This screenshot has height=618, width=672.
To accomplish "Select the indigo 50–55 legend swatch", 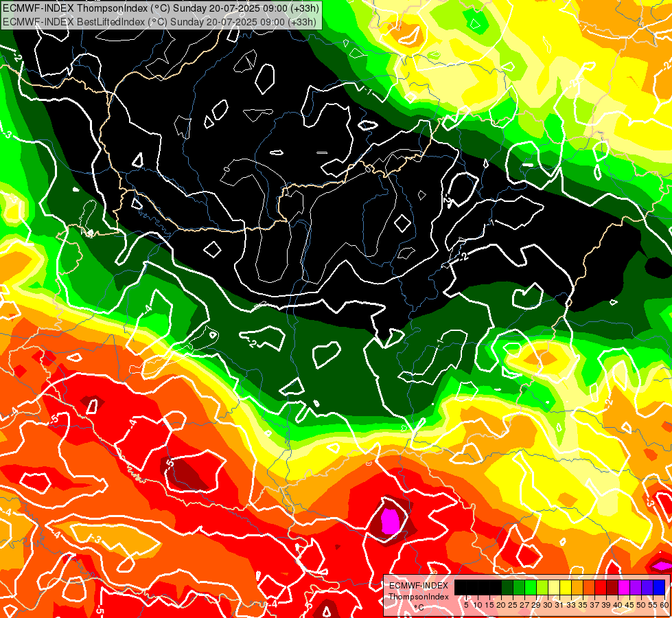I will (647, 587).
